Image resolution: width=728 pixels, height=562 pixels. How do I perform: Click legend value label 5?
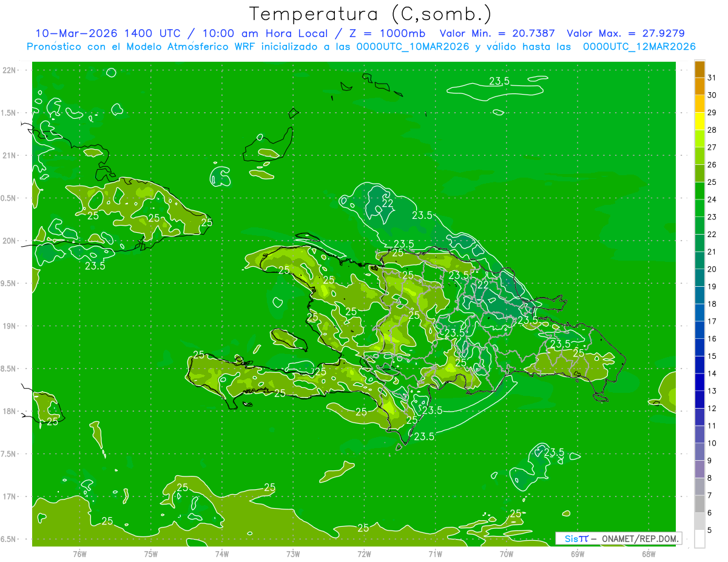point(710,530)
